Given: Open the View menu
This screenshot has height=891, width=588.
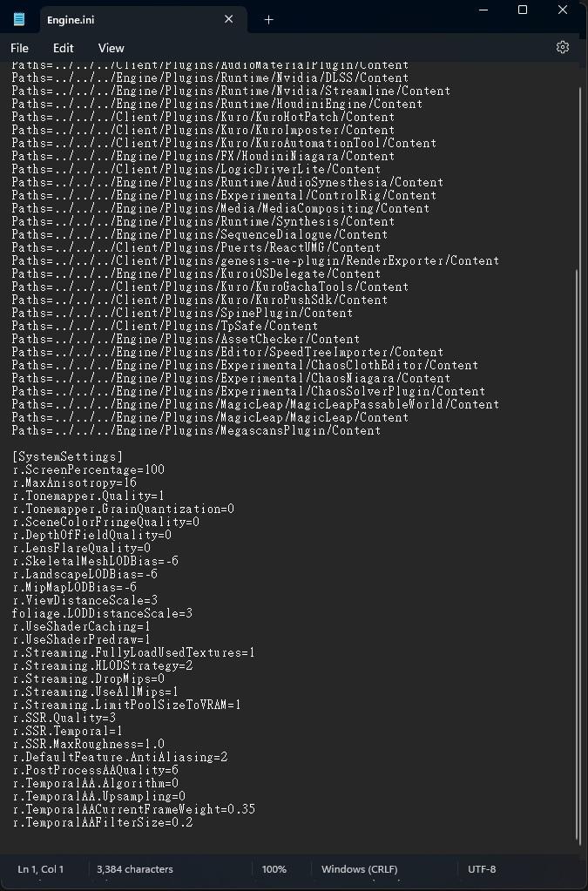Looking at the screenshot, I should [111, 48].
